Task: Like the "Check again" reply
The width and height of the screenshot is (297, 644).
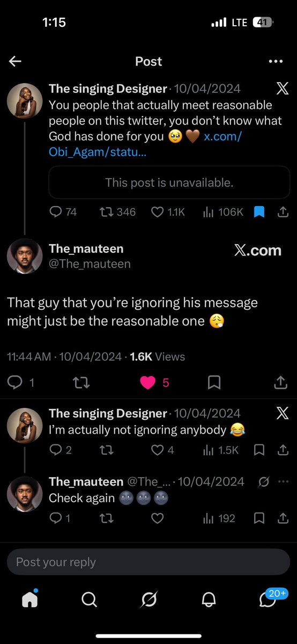Action: pos(157,518)
